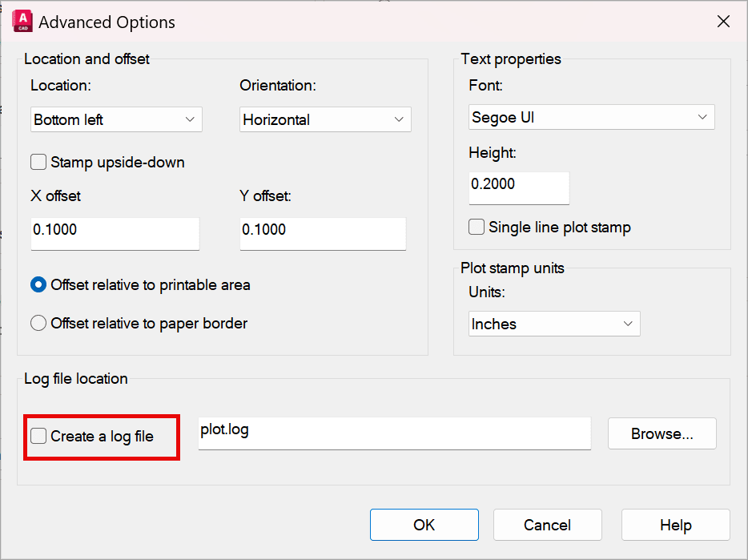Open the Location dropdown showing Bottom left

(116, 119)
